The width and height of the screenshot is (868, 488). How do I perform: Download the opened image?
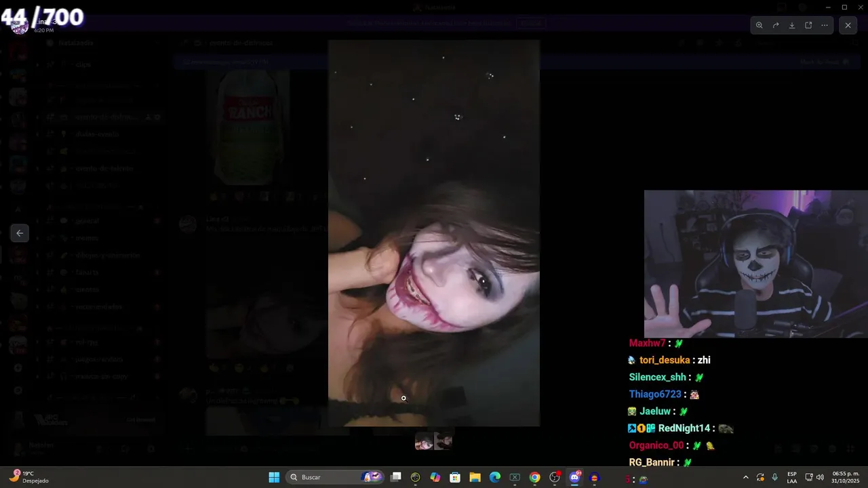(792, 25)
